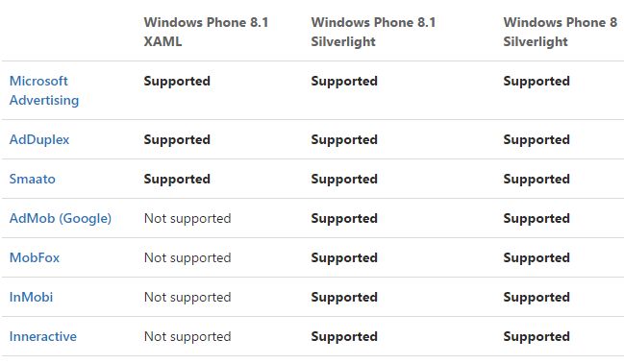This screenshot has width=624, height=364.
Task: Select Smaato's Windows Phone 8 Silverlight Supported cell
Action: (537, 179)
